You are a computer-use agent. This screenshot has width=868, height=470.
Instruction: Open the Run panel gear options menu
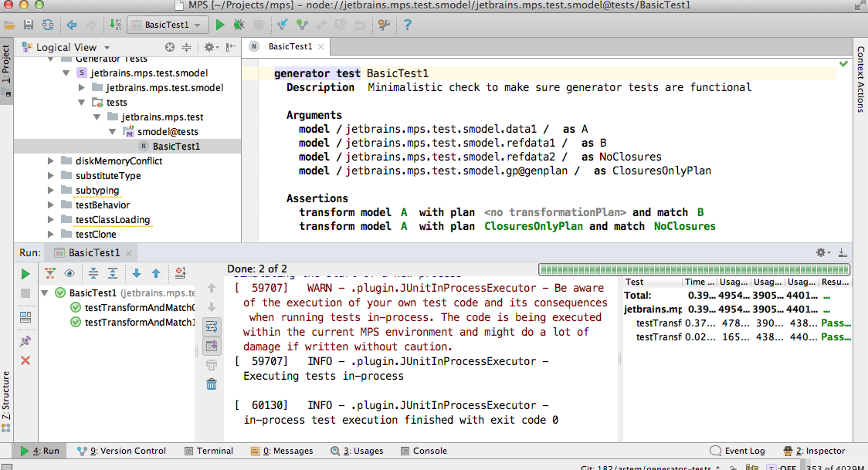(x=822, y=252)
